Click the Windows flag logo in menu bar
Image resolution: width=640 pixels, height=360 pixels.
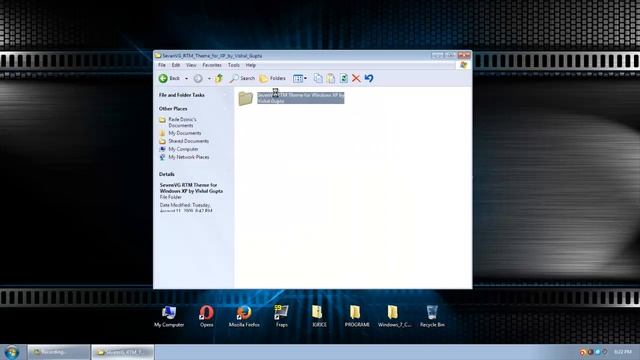pyautogui.click(x=464, y=65)
